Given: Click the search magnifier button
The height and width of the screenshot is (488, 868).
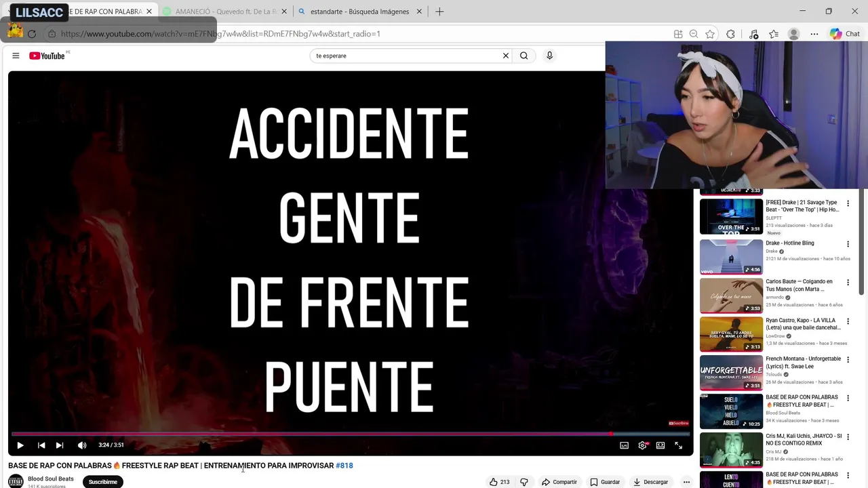Looking at the screenshot, I should pos(524,56).
